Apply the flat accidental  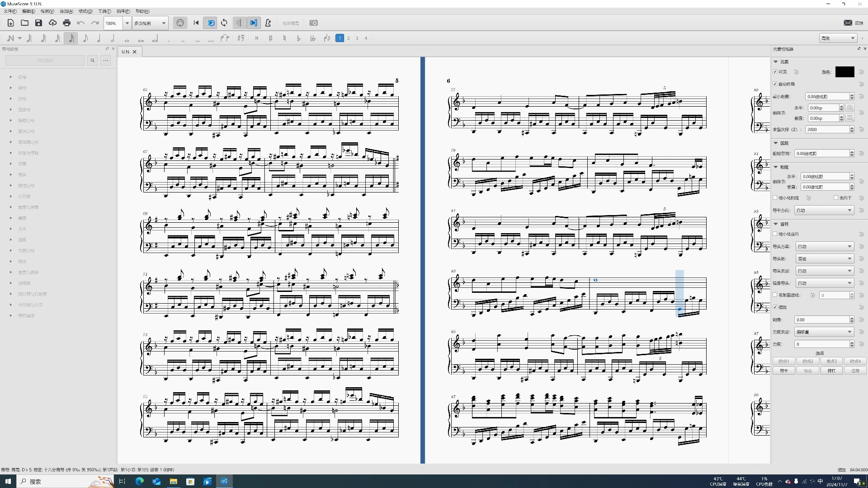click(x=298, y=38)
